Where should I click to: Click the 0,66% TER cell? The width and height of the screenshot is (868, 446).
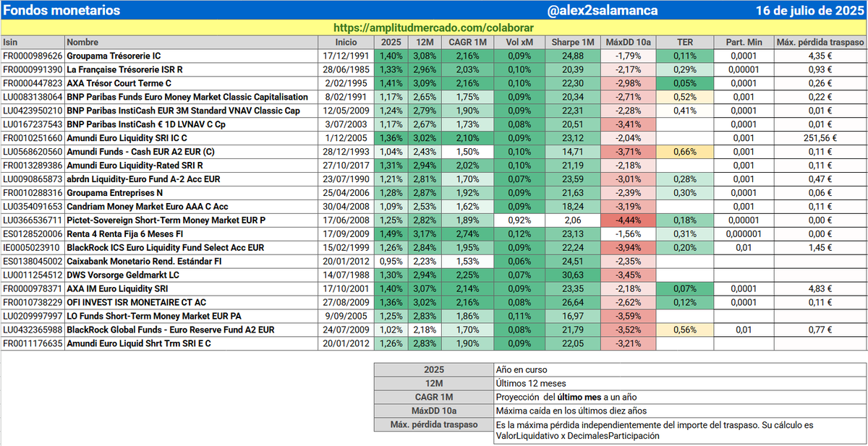(686, 152)
